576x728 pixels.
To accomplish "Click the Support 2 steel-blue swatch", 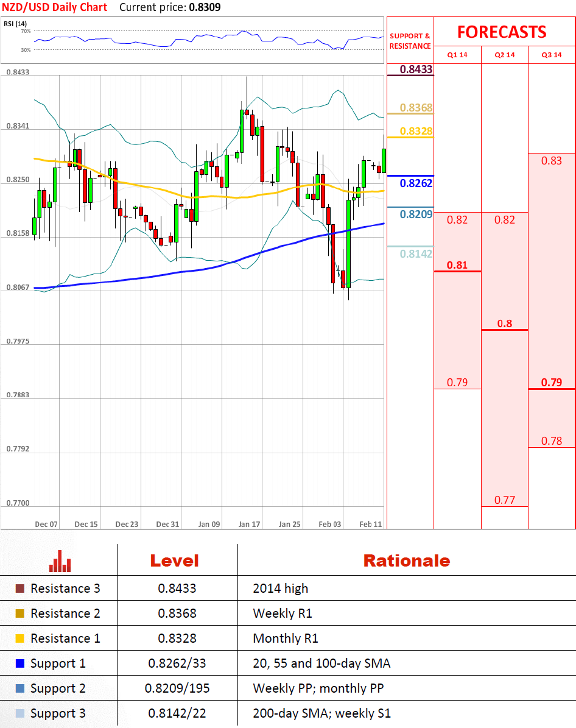I will [x=20, y=688].
